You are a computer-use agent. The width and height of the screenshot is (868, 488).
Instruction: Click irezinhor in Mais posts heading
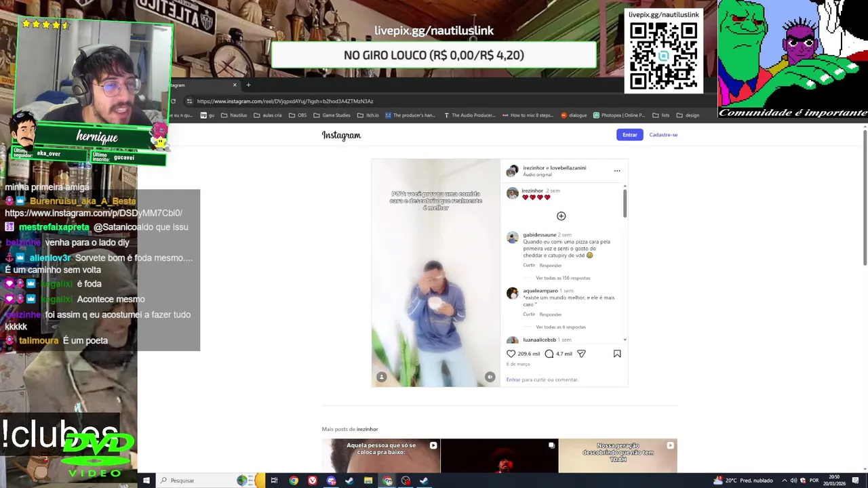point(367,429)
